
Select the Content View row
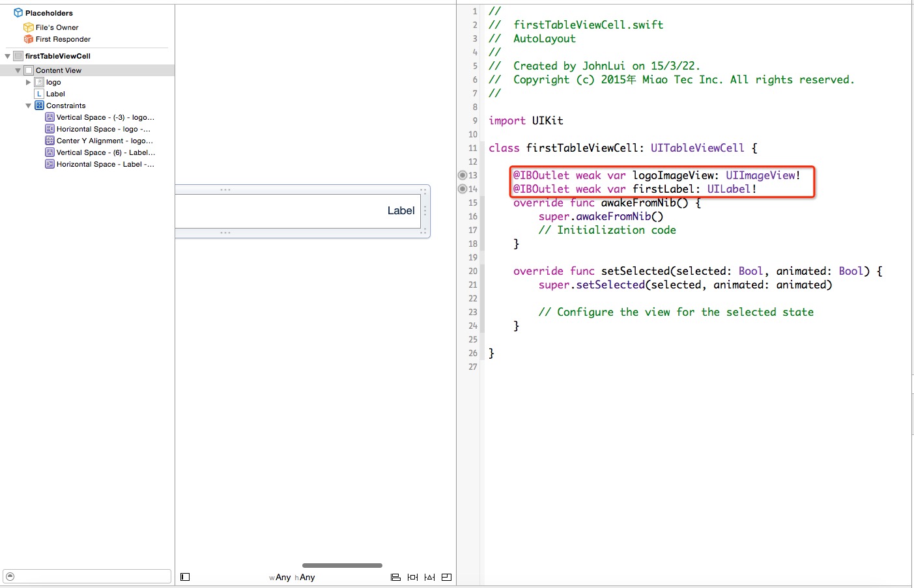(x=87, y=70)
